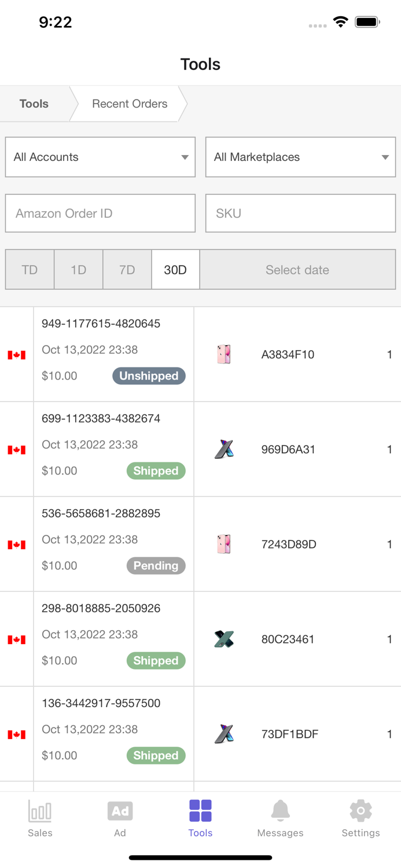Select the Recent Orders breadcrumb tab
This screenshot has width=401, height=868.
[x=129, y=104]
